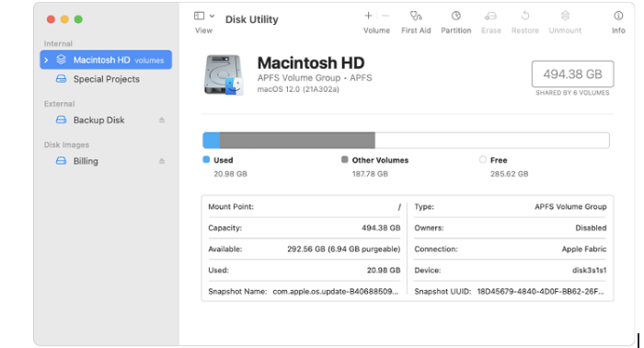644x348 pixels.
Task: Select Special Projects volume in sidebar
Action: [106, 79]
